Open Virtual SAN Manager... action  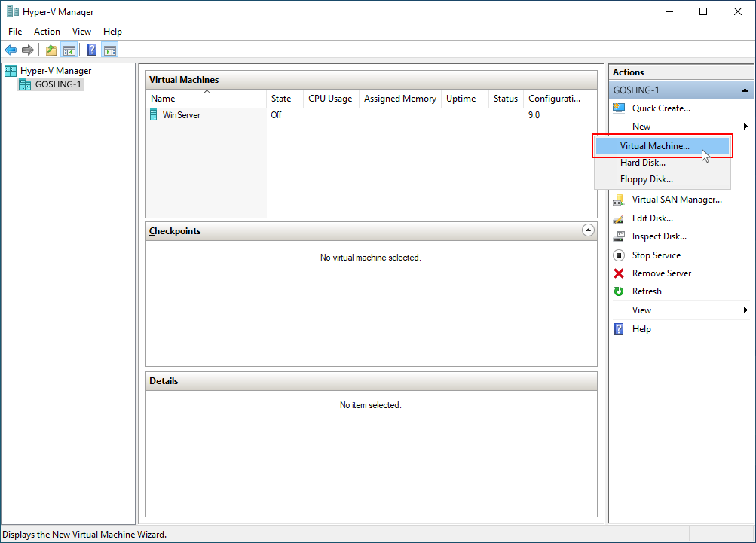pyautogui.click(x=677, y=200)
